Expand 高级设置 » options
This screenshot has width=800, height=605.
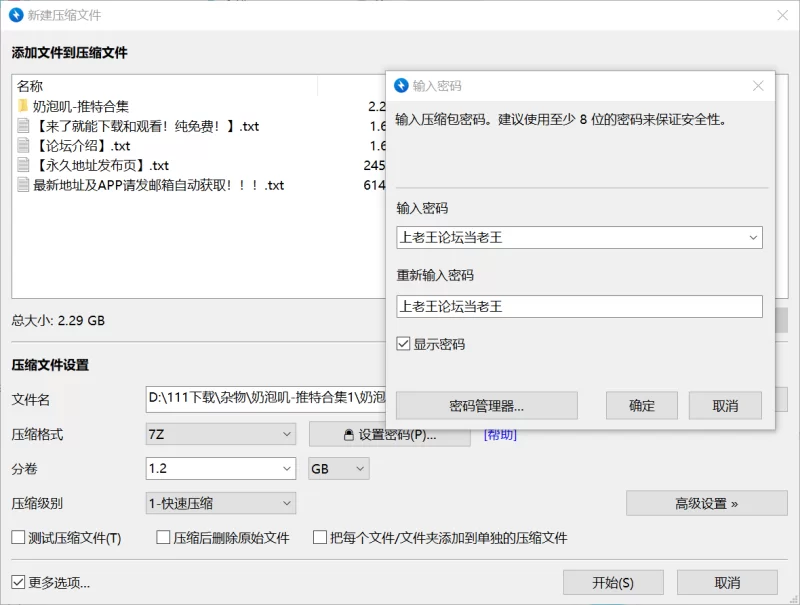pos(707,503)
